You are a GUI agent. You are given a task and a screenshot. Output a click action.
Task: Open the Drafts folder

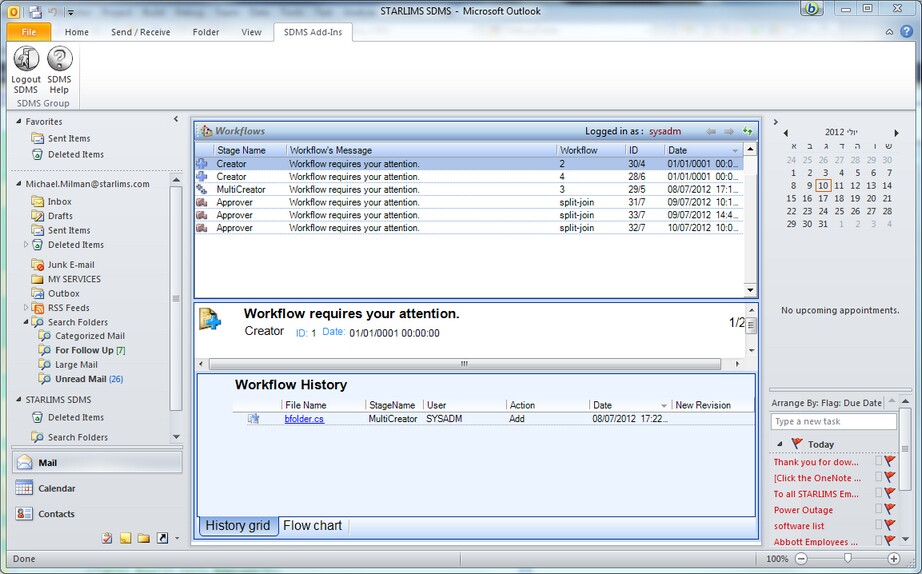coord(60,216)
